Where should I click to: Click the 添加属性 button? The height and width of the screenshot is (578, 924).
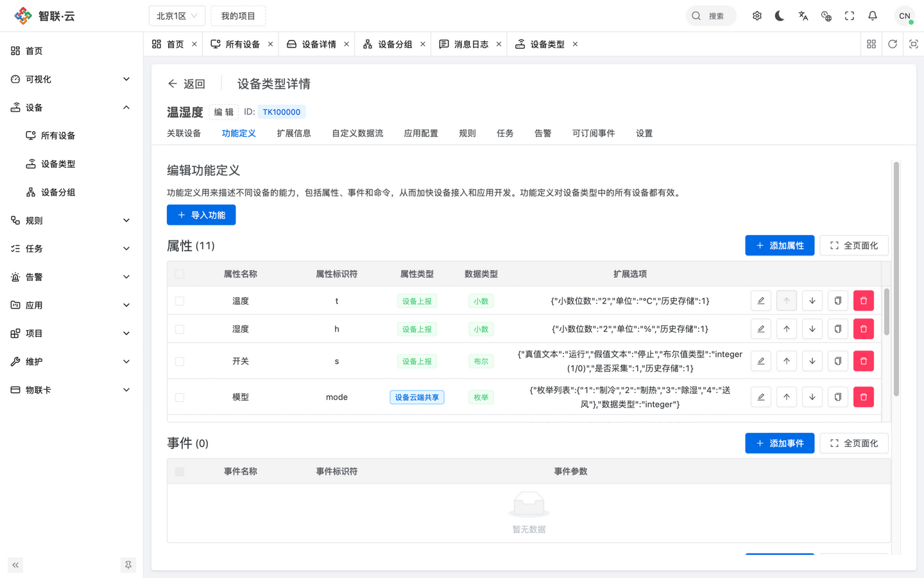pos(780,245)
